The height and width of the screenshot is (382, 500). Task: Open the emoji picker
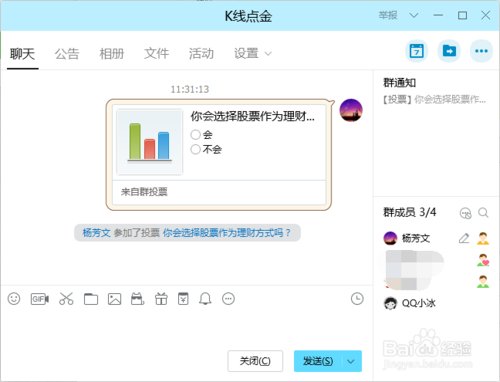(x=14, y=299)
